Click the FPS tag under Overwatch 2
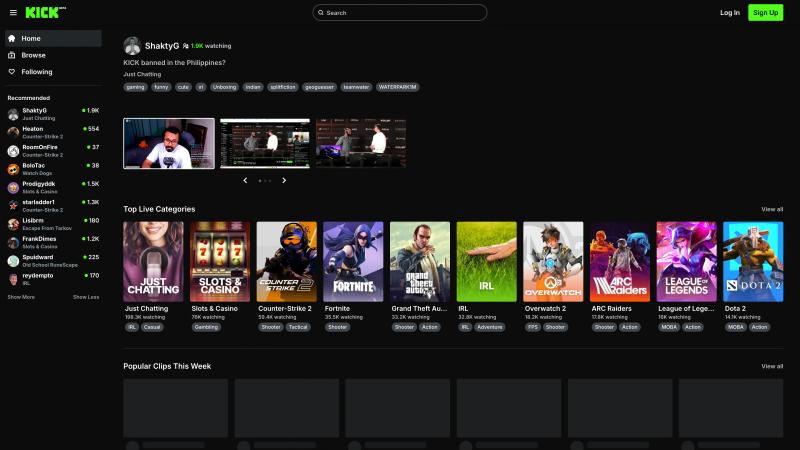The image size is (800, 450). pyautogui.click(x=533, y=327)
